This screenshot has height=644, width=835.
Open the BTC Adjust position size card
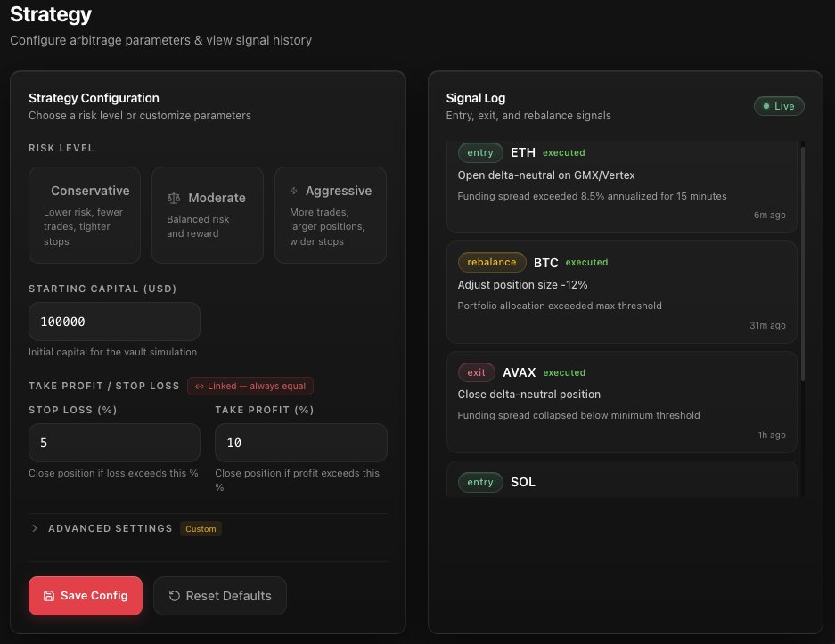[x=621, y=291]
